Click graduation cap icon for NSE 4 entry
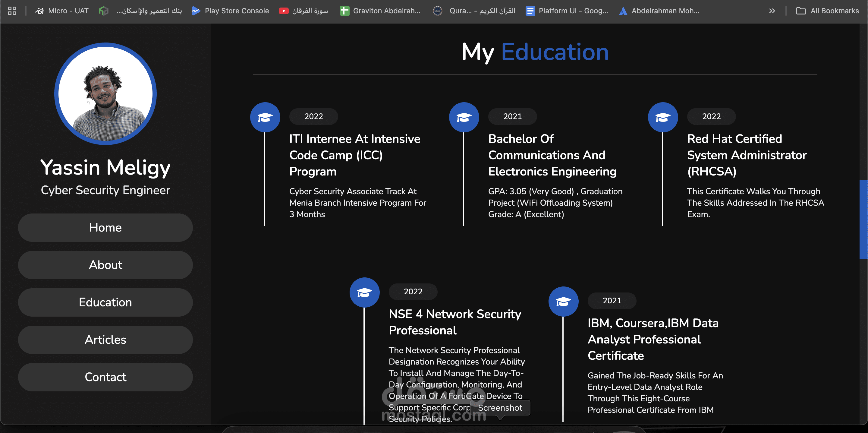This screenshot has width=868, height=433. pyautogui.click(x=365, y=292)
